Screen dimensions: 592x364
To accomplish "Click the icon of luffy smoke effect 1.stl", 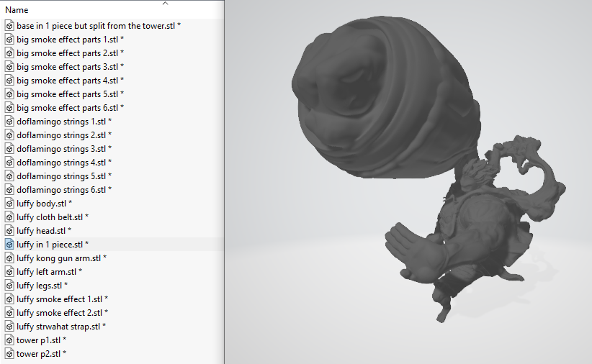I will pos(9,299).
